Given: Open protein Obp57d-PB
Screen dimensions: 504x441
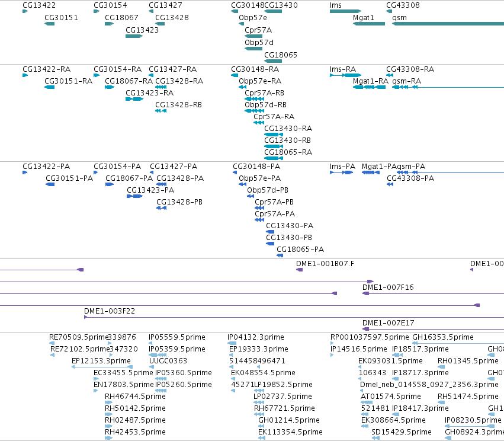Looking at the screenshot, I should [x=251, y=197].
